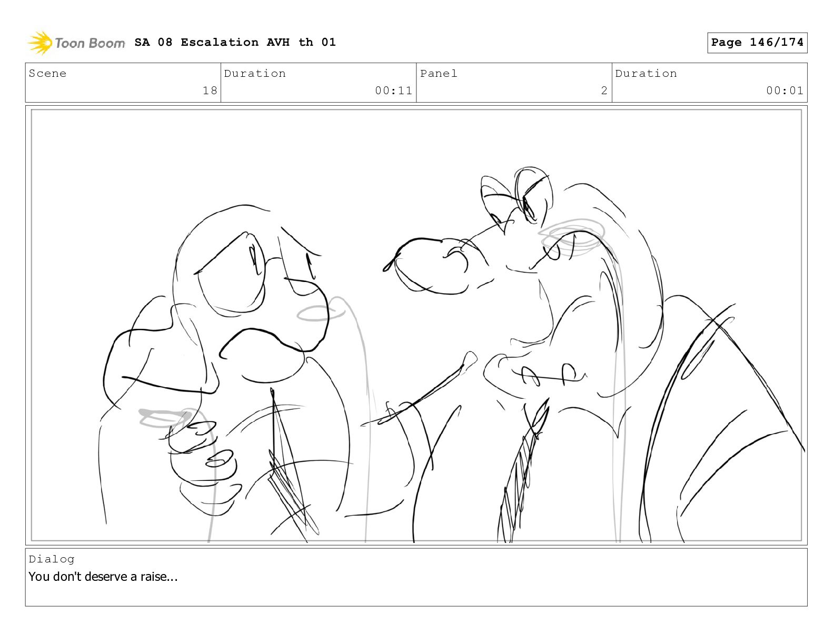This screenshot has width=834, height=644.
Task: Select the panel duration value '00:01'
Action: tap(785, 90)
